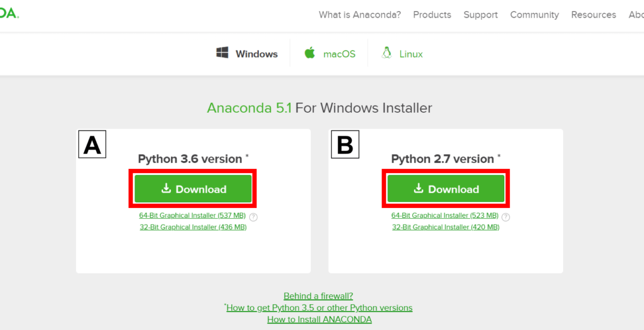Download Python 2.7 32-Bit Graphical Installer link
The width and height of the screenshot is (644, 330).
tap(446, 227)
